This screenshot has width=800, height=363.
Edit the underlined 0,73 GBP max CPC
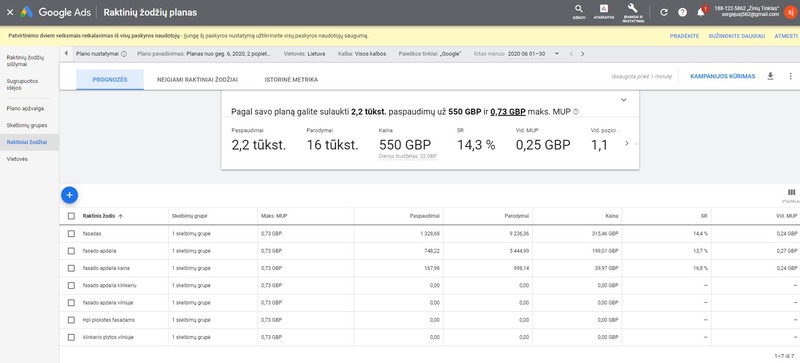[508, 112]
